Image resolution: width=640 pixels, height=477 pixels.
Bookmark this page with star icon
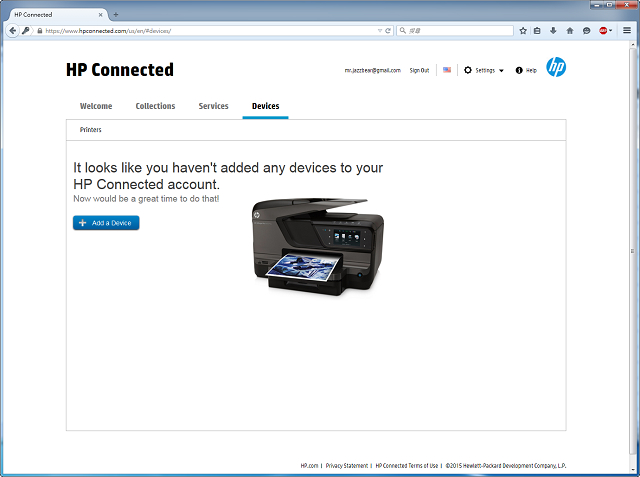pos(522,31)
